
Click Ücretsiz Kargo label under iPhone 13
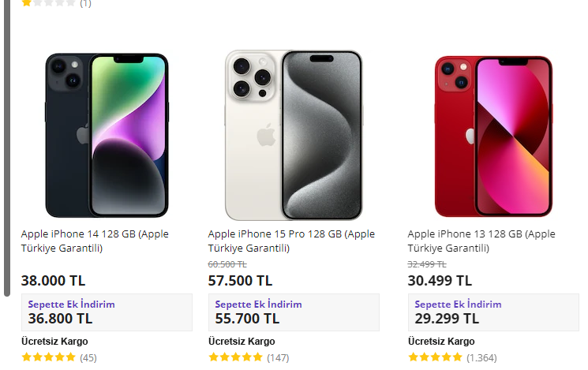tap(441, 342)
